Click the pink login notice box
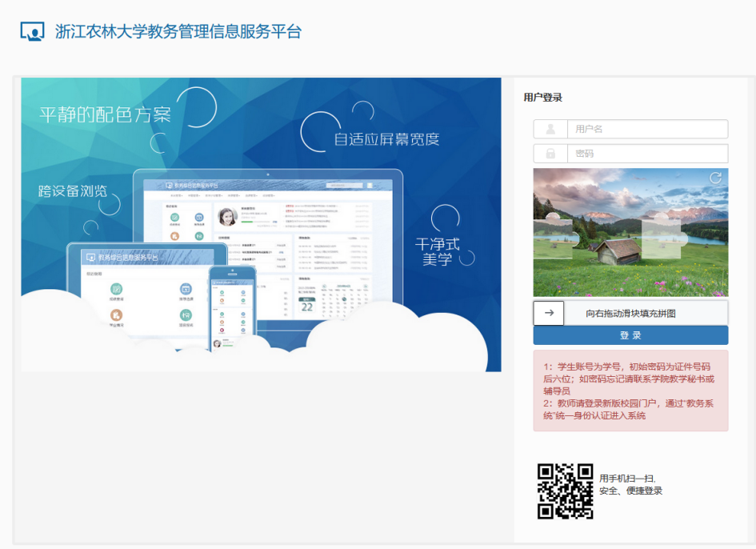756x549 pixels. point(630,391)
